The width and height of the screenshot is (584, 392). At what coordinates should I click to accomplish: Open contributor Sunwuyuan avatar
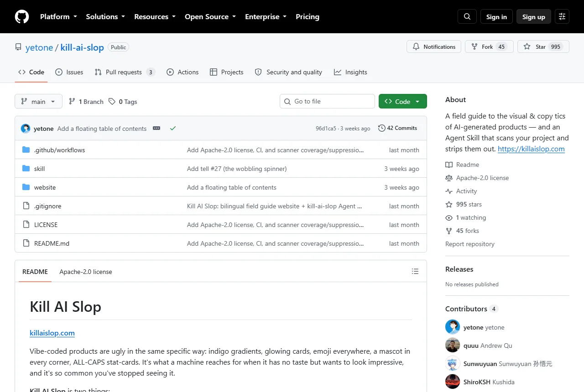[x=453, y=363]
